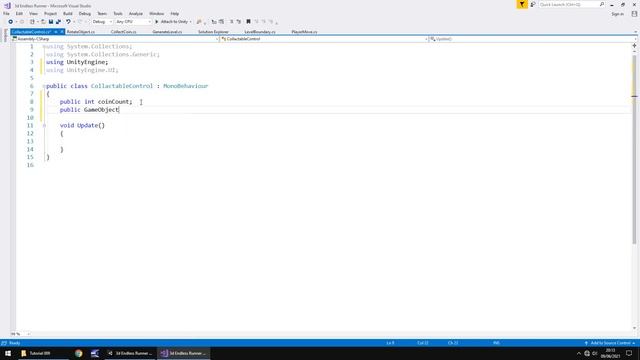This screenshot has height=360, width=640.
Task: Collapse the Update method code region
Action: [x=44, y=126]
